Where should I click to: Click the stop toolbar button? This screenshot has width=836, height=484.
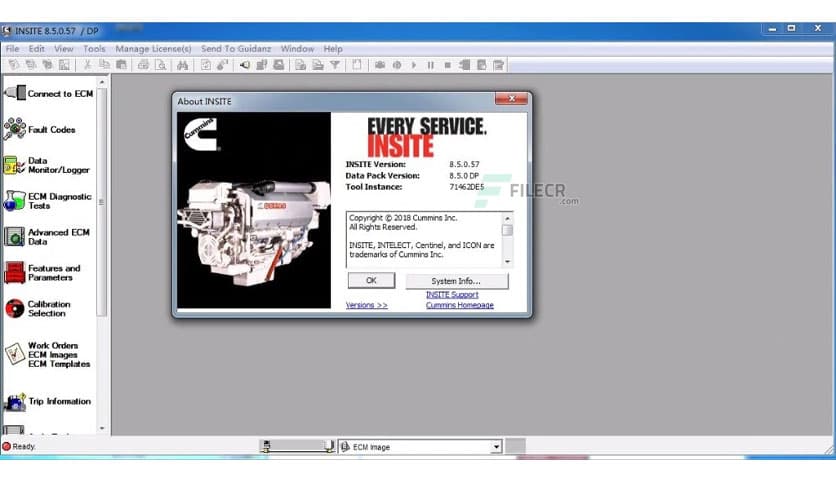point(447,65)
